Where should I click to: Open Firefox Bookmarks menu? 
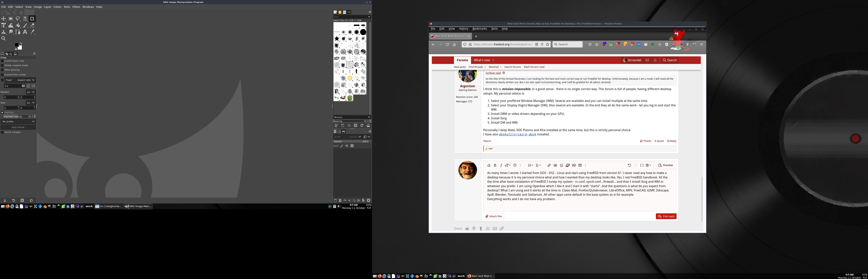click(480, 29)
